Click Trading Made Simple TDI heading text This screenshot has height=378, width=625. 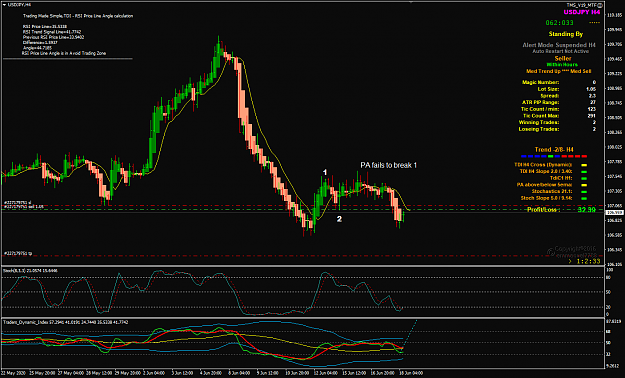pos(78,16)
